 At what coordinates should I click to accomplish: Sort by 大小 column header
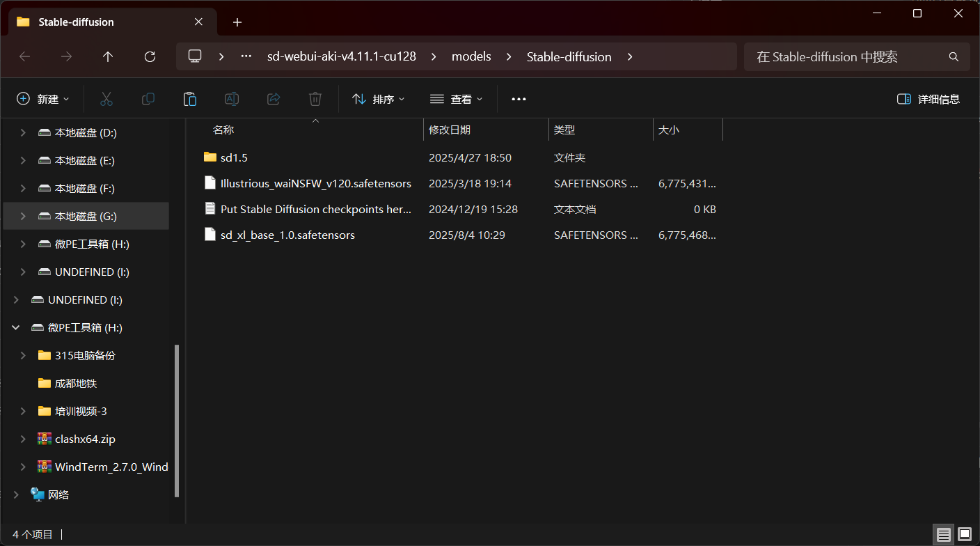(668, 130)
